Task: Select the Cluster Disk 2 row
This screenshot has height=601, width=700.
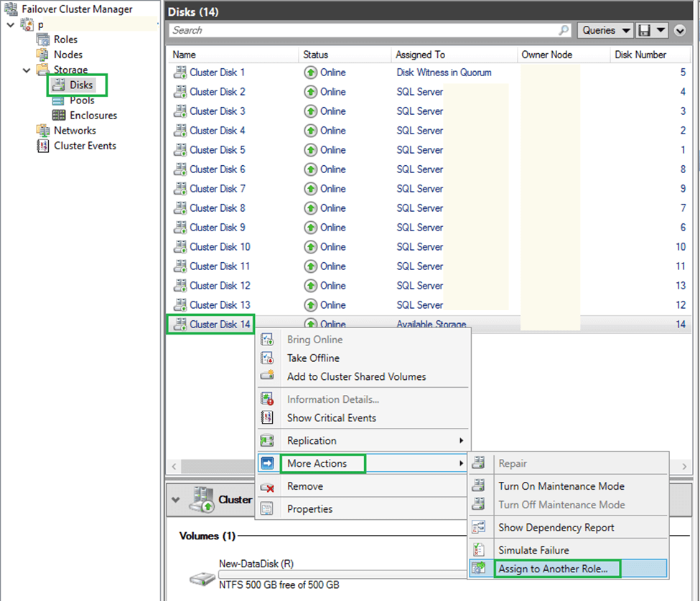Action: click(x=429, y=91)
